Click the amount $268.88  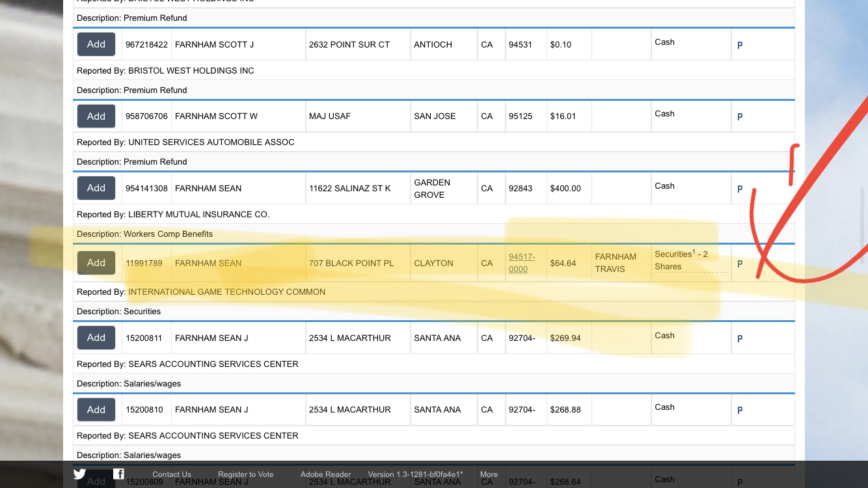pos(565,409)
